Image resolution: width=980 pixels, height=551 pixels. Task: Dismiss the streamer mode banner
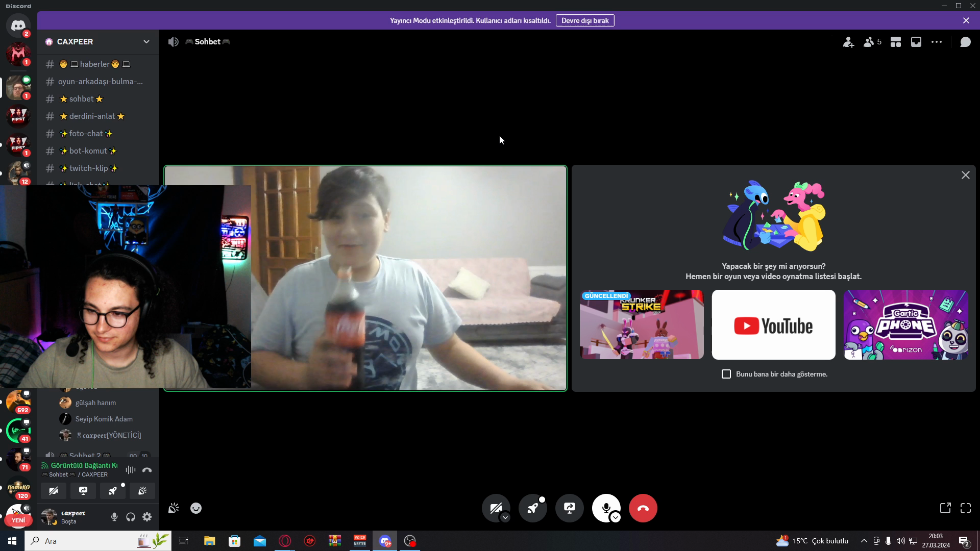point(966,21)
